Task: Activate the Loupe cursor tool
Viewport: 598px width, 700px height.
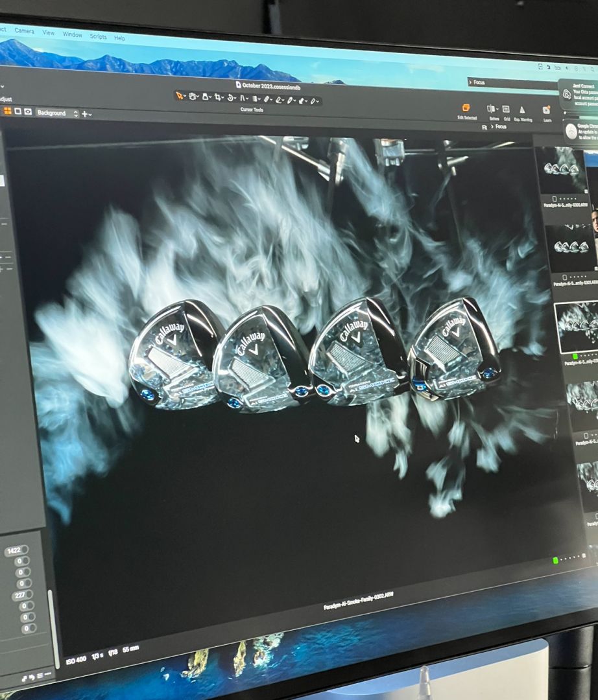Action: coord(206,97)
